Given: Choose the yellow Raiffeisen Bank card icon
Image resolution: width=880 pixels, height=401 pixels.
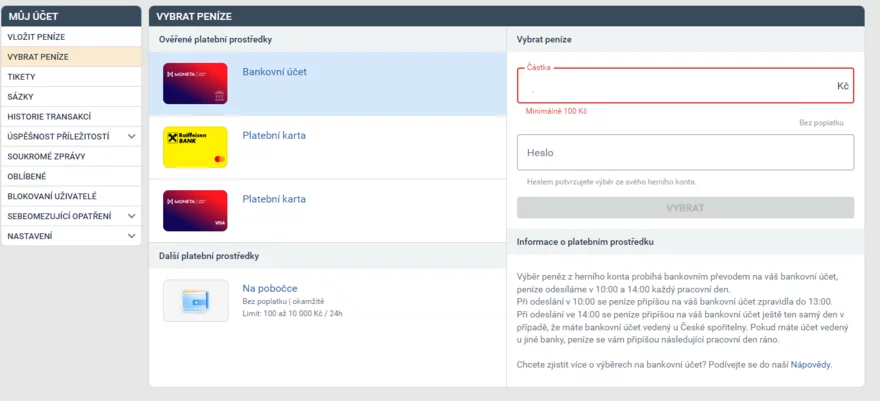Looking at the screenshot, I should click(x=195, y=147).
